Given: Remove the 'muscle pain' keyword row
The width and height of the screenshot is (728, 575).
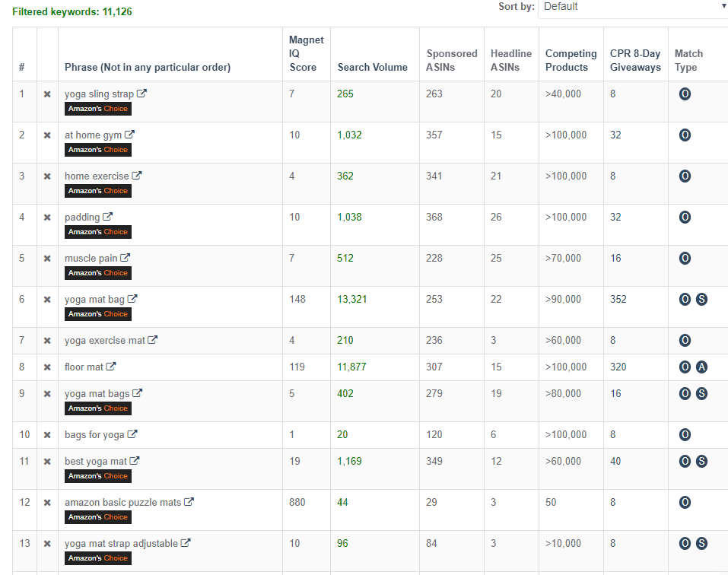Looking at the screenshot, I should [x=47, y=259].
